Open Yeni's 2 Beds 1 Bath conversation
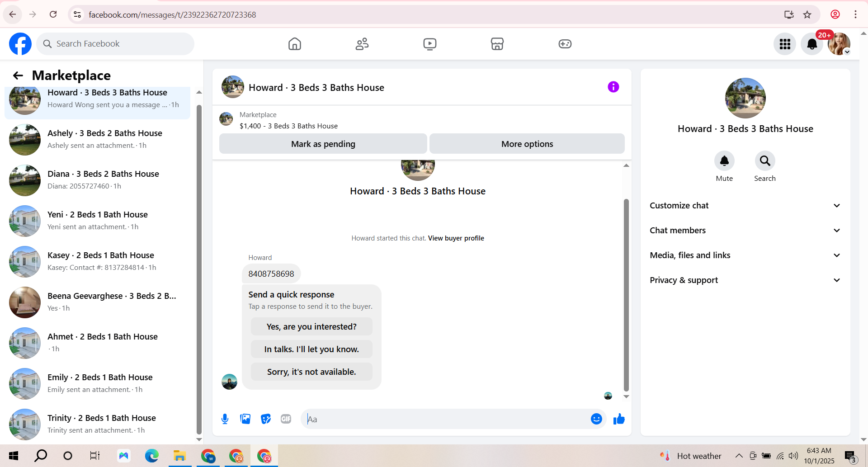 [97, 221]
